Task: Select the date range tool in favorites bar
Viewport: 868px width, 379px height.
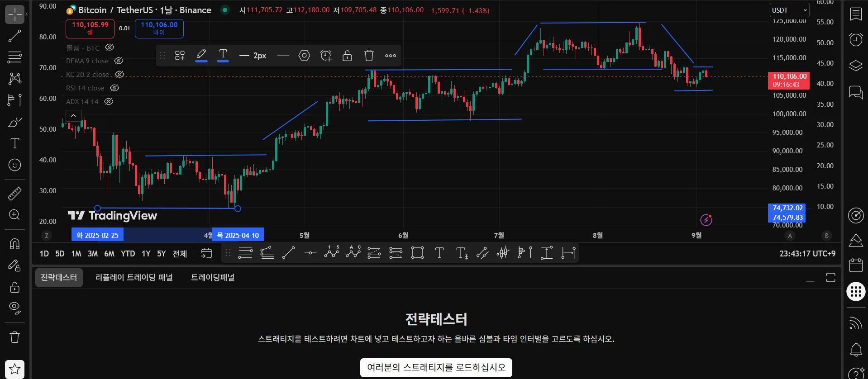Action: tap(568, 253)
